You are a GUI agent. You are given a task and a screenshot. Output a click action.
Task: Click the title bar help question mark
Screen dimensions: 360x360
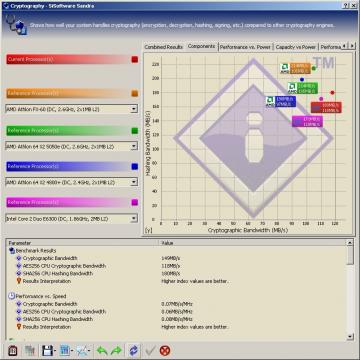[345, 5]
